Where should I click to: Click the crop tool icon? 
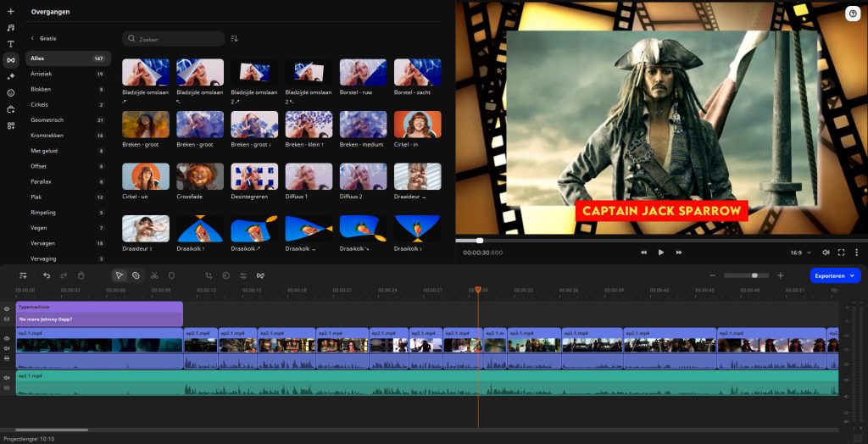point(209,275)
